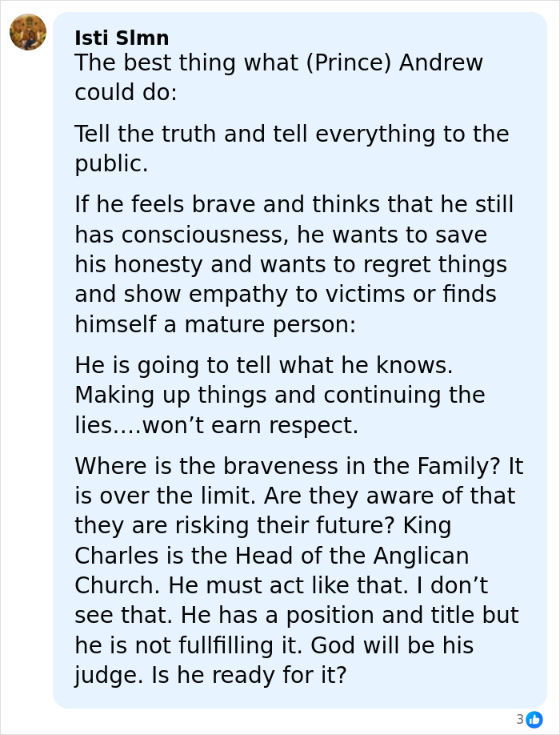Click the reaction count showing 3
The image size is (560, 735).
tap(520, 718)
